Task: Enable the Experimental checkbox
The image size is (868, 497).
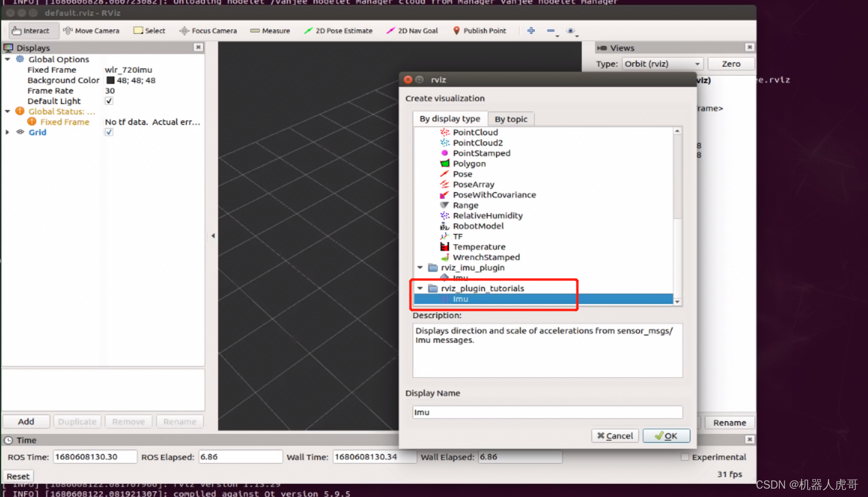Action: [x=685, y=456]
